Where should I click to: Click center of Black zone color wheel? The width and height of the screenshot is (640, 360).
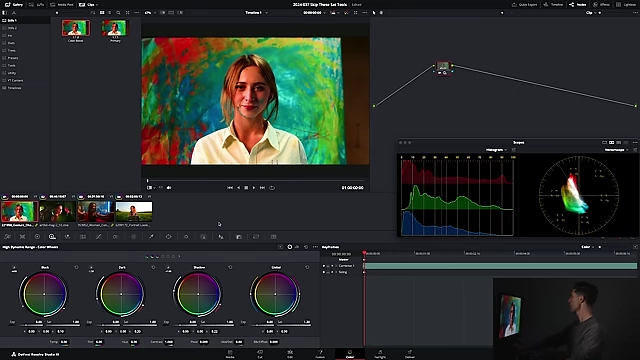click(x=44, y=294)
